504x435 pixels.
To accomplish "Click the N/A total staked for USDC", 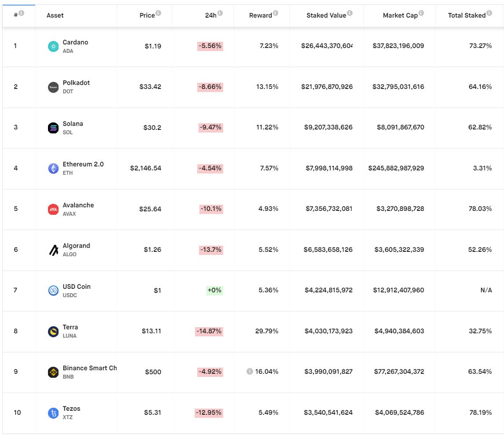I will tap(486, 290).
